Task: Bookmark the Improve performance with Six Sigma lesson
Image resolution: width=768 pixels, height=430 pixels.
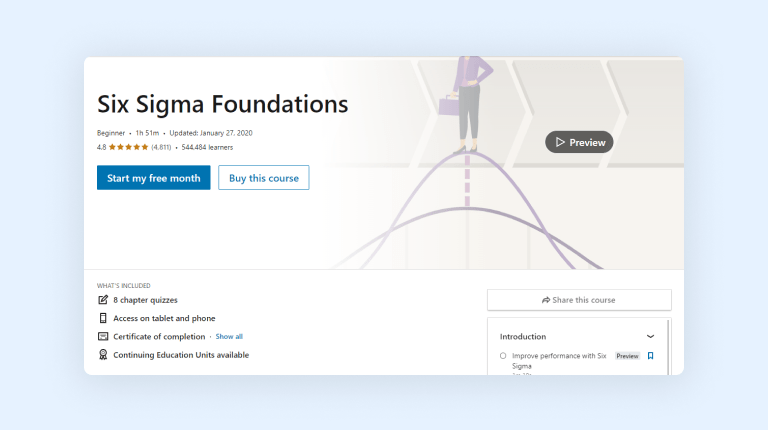Action: (x=650, y=356)
